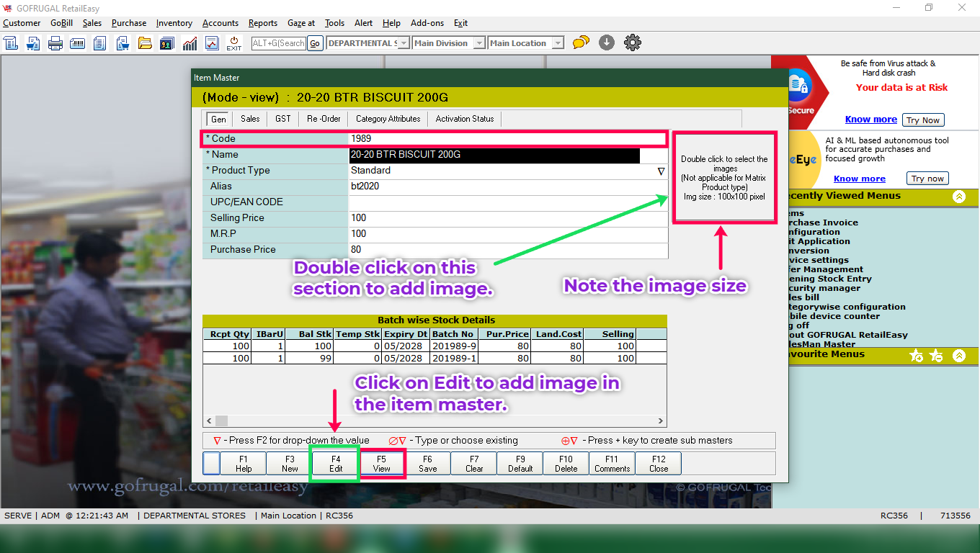Click the download arrow circle icon
980x553 pixels.
pos(607,43)
